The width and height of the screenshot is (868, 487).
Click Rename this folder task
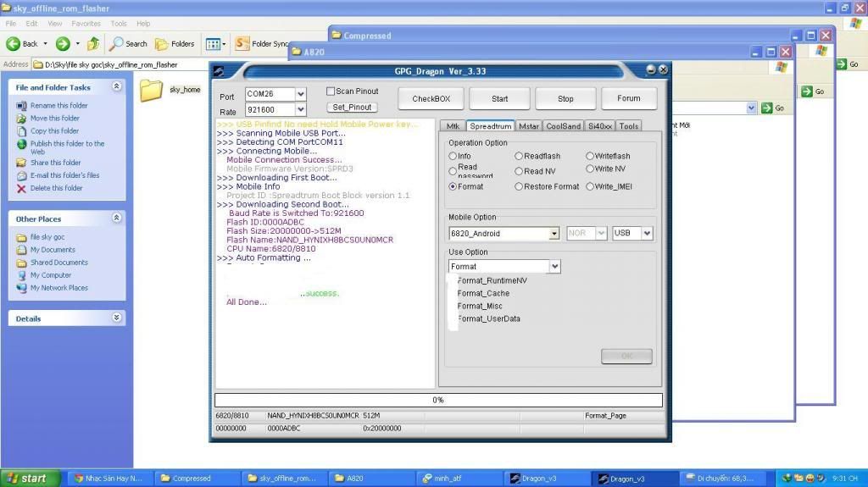(x=58, y=105)
